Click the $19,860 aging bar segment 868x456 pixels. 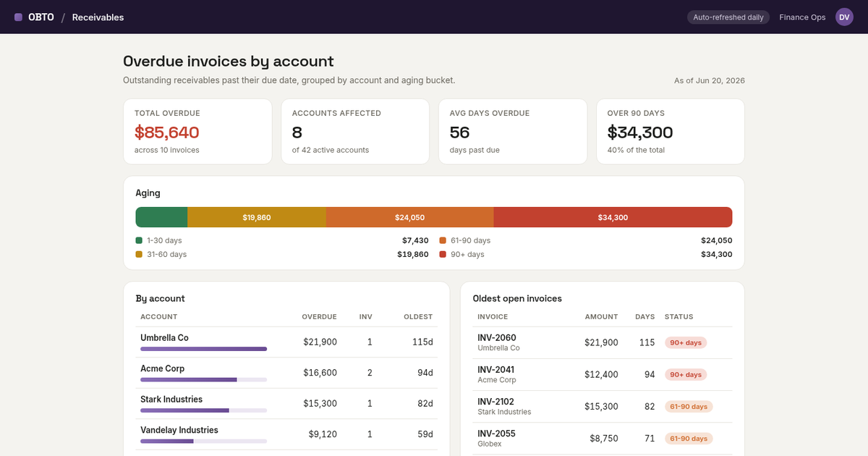(x=257, y=217)
